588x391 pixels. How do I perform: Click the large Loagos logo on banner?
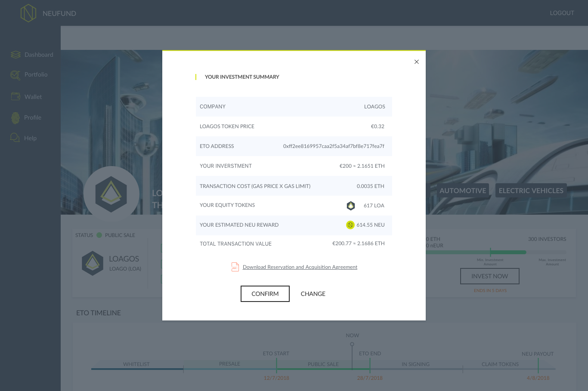pyautogui.click(x=111, y=194)
